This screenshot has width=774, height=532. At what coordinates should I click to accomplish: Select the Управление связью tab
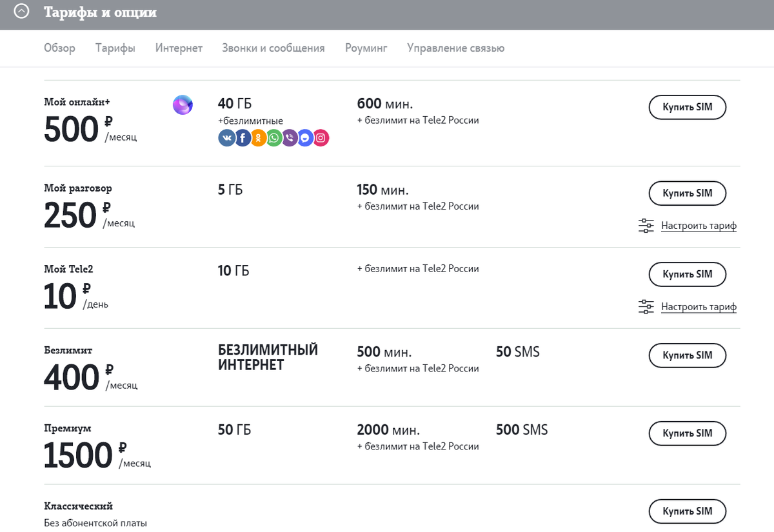pyautogui.click(x=456, y=48)
